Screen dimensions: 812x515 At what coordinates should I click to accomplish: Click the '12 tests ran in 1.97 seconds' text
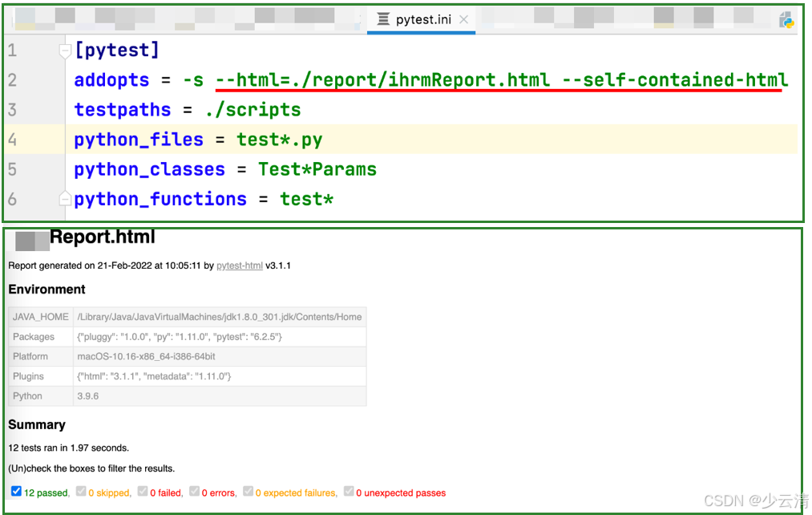point(68,448)
